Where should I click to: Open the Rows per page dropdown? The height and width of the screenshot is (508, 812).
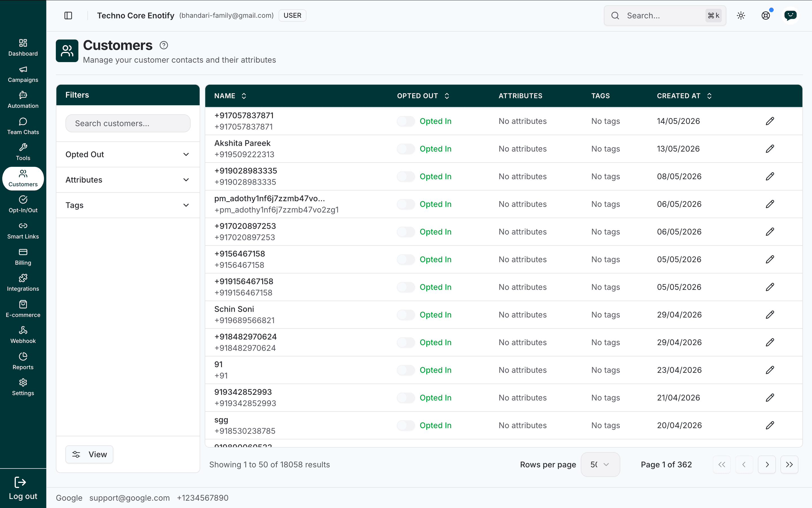(600, 464)
